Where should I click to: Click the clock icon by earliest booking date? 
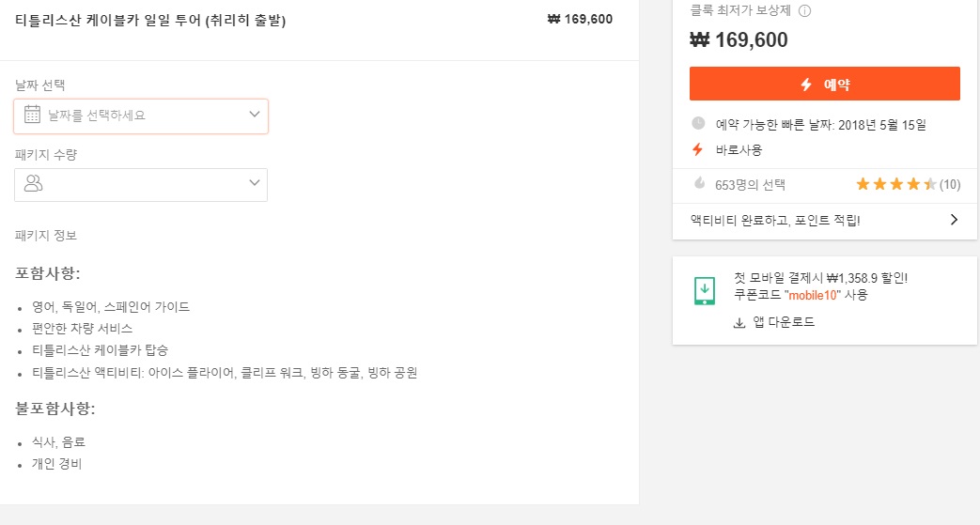[698, 123]
